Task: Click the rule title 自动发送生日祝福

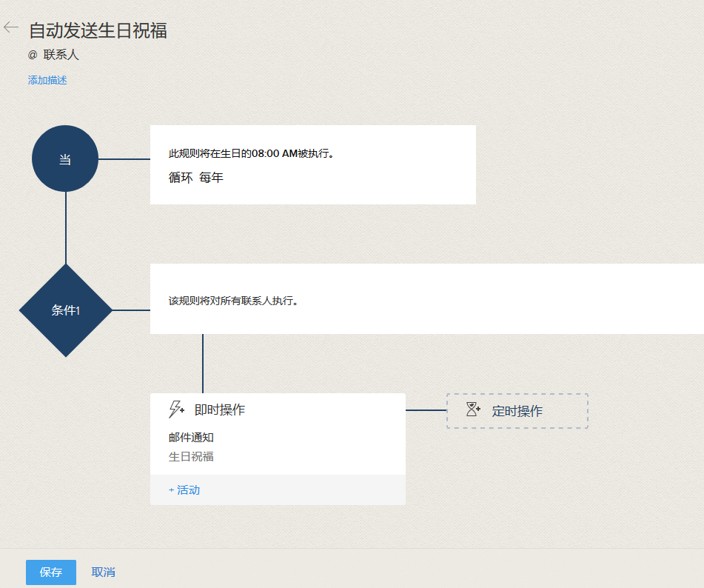Action: coord(98,30)
